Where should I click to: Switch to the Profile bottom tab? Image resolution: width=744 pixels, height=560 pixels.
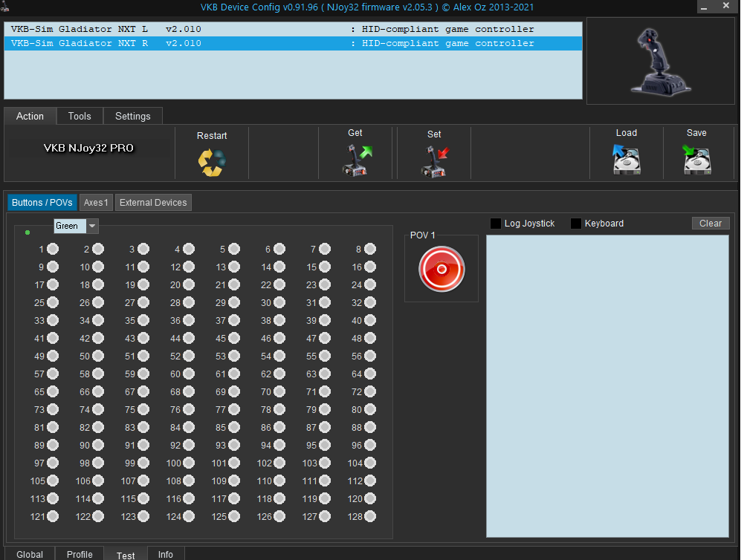tap(80, 554)
